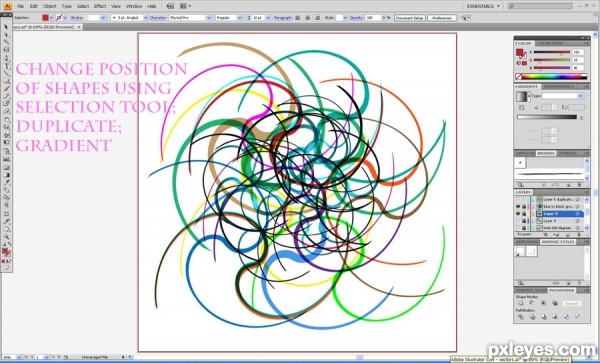Toggle visibility of blue to black gradient layer

tap(518, 207)
